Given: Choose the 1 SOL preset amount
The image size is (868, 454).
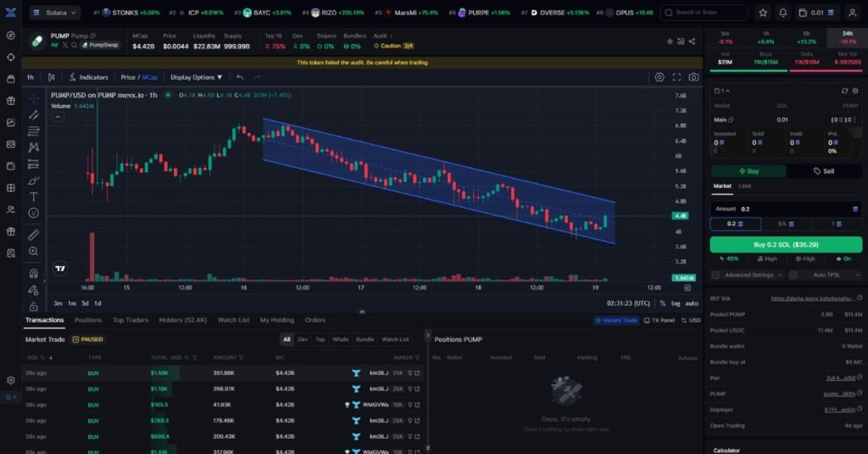Looking at the screenshot, I should [837, 224].
